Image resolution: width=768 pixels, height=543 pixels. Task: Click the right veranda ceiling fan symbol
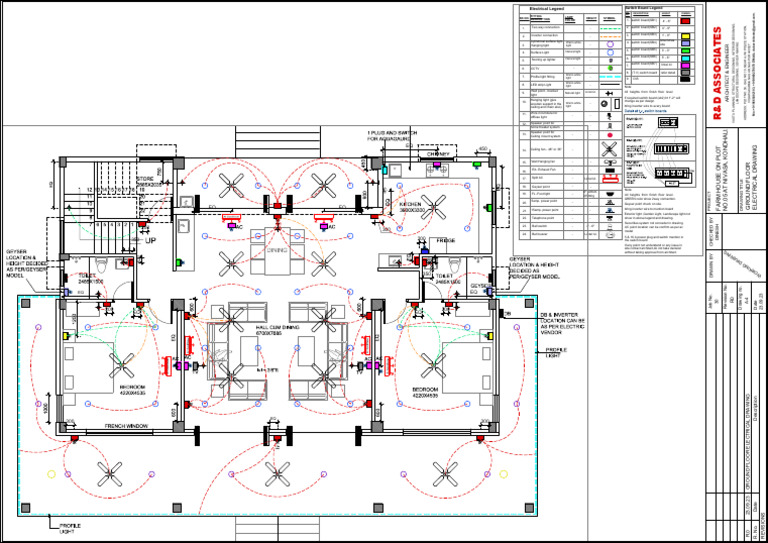point(445,474)
